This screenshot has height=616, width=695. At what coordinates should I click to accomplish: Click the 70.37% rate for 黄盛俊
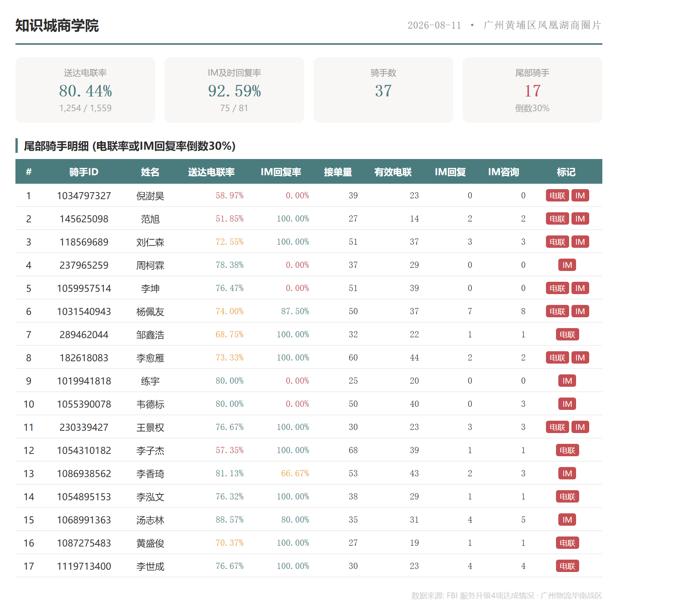coord(229,543)
